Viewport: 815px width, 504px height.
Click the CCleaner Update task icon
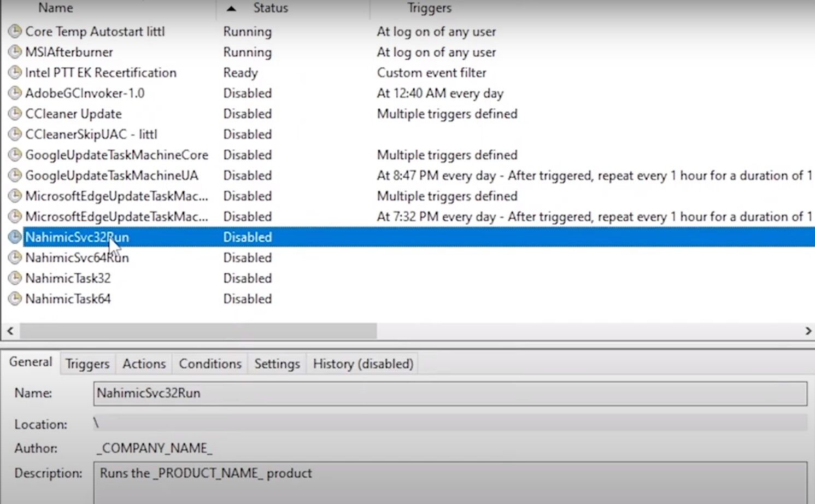(x=15, y=114)
